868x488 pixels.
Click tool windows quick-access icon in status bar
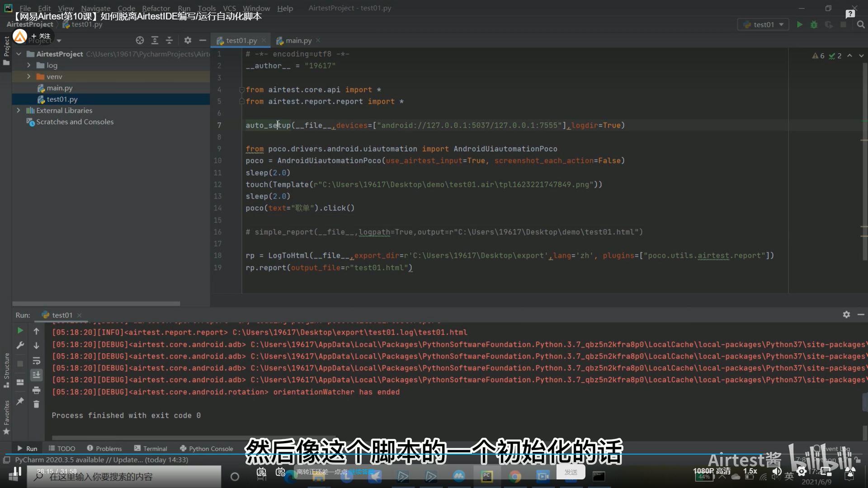pos(6,460)
